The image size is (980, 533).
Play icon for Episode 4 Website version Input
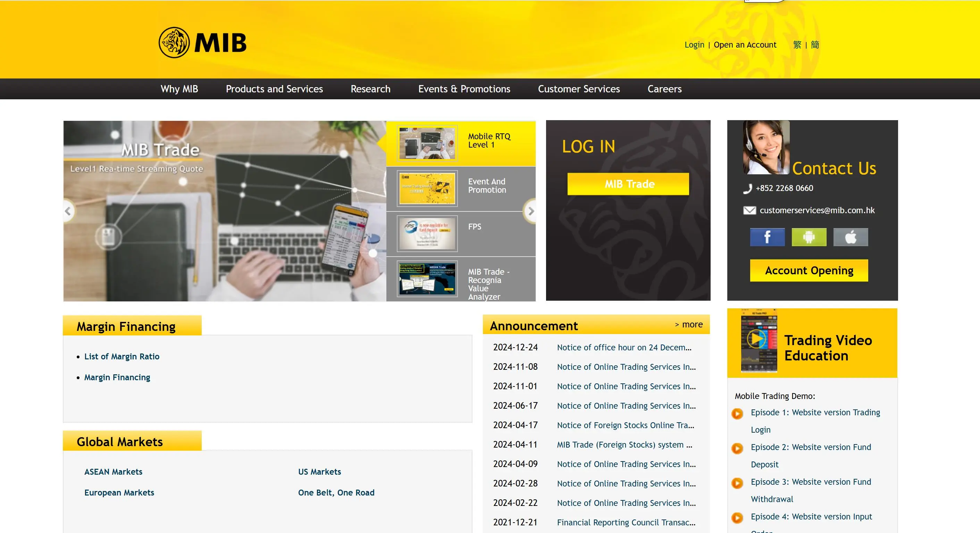[x=737, y=517]
